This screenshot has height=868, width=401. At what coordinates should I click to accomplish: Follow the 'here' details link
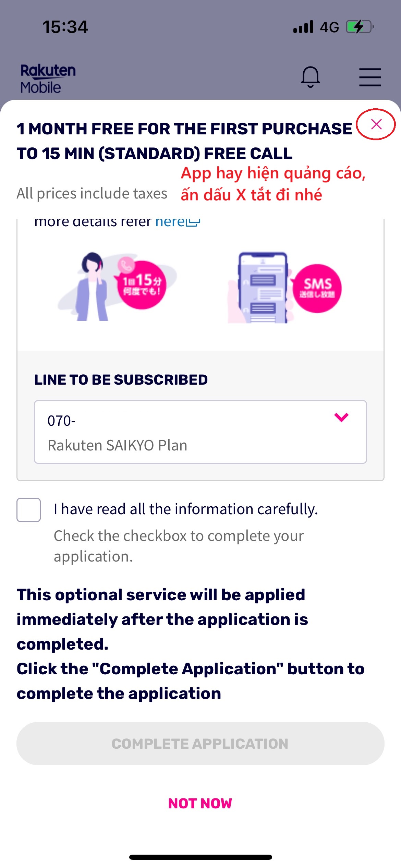(x=170, y=222)
